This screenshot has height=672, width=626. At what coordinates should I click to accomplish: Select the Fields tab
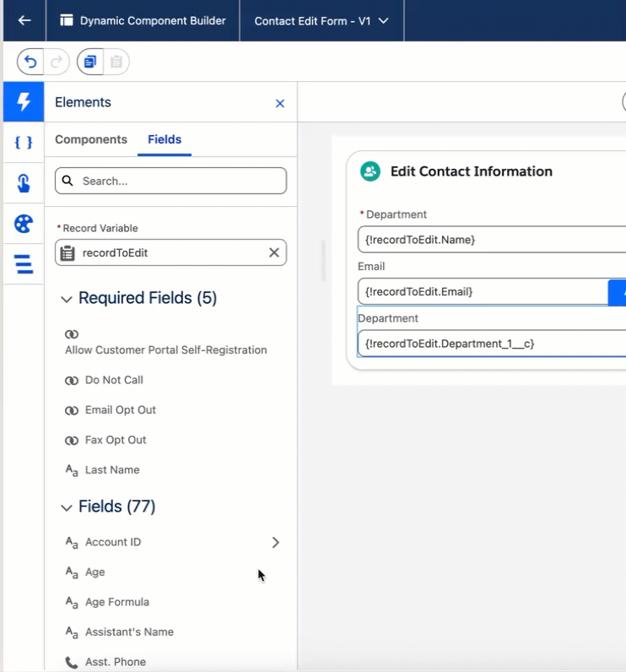pos(165,139)
